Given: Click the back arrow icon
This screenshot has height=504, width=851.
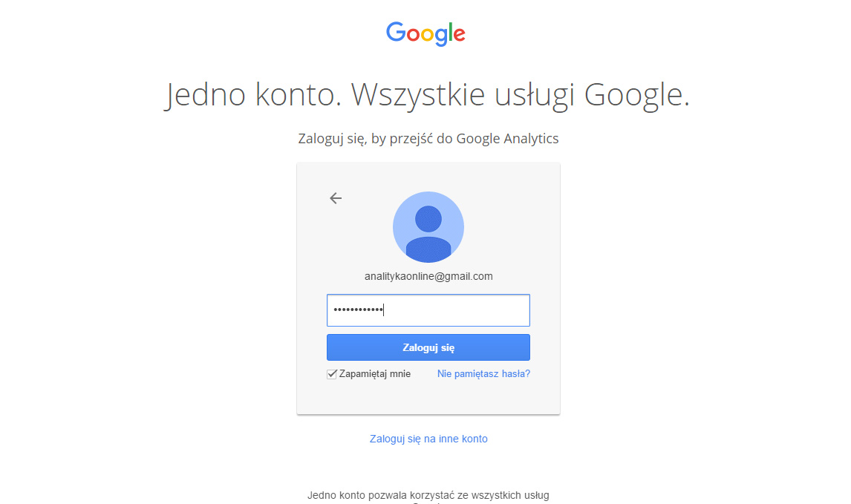Looking at the screenshot, I should point(336,198).
